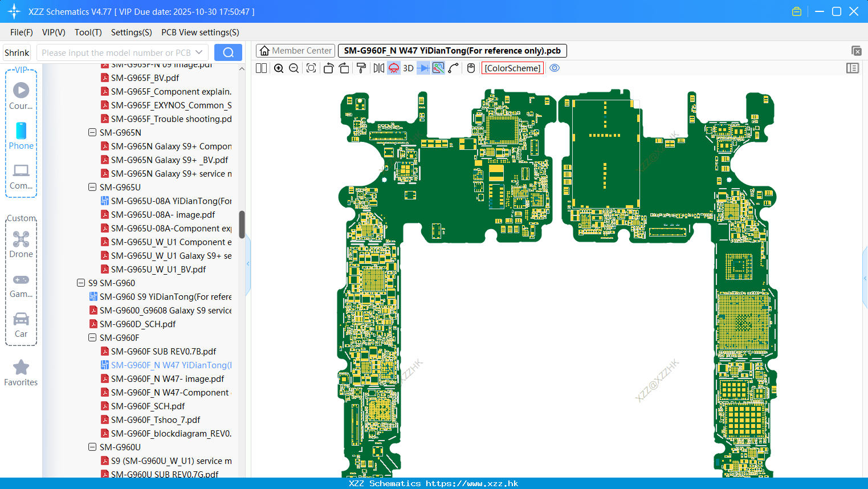Viewport: 868px width, 489px height.
Task: Select the Drone category icon
Action: (21, 244)
